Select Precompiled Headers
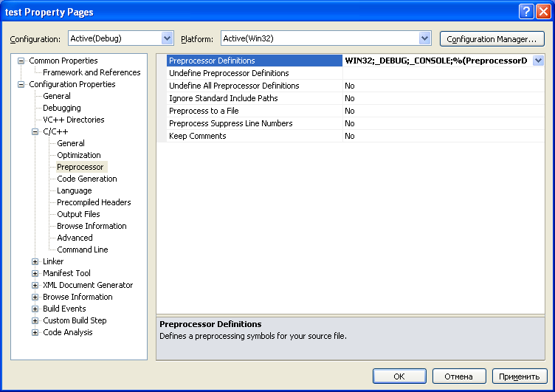Screen dimensions: 555x392 [94, 202]
